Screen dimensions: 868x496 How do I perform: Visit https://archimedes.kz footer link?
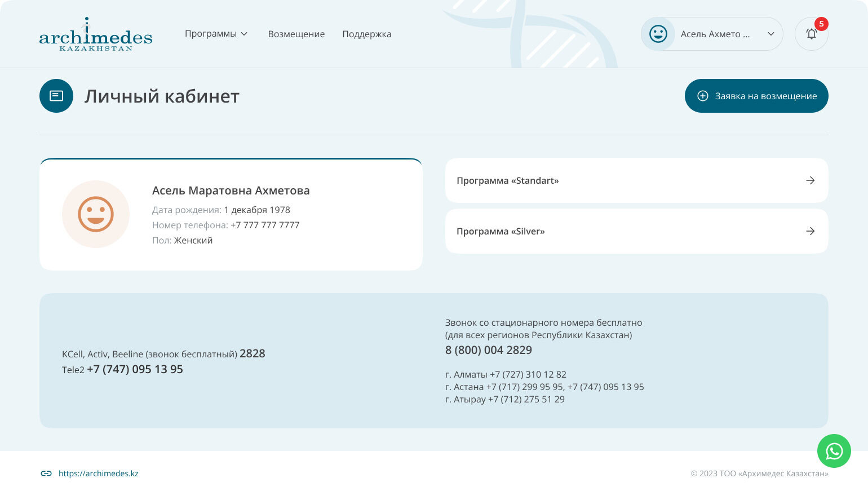99,473
